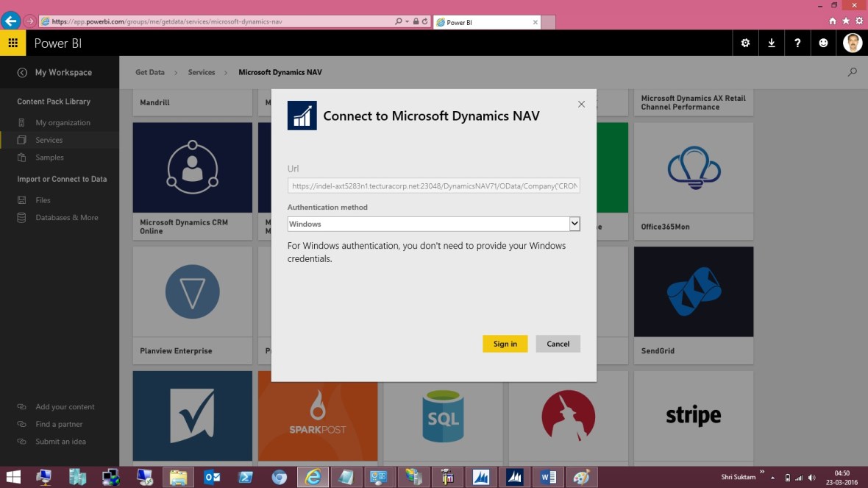Switch to the Power BI browser tab

pyautogui.click(x=482, y=21)
